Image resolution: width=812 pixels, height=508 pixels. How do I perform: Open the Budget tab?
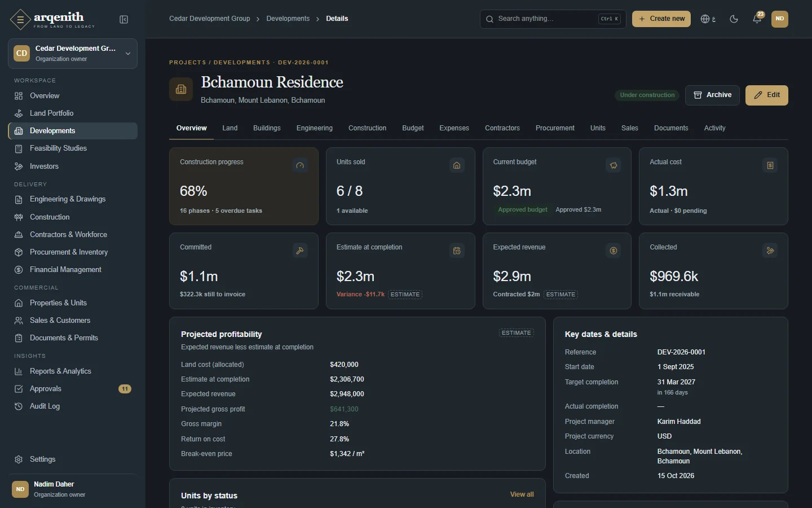point(413,128)
